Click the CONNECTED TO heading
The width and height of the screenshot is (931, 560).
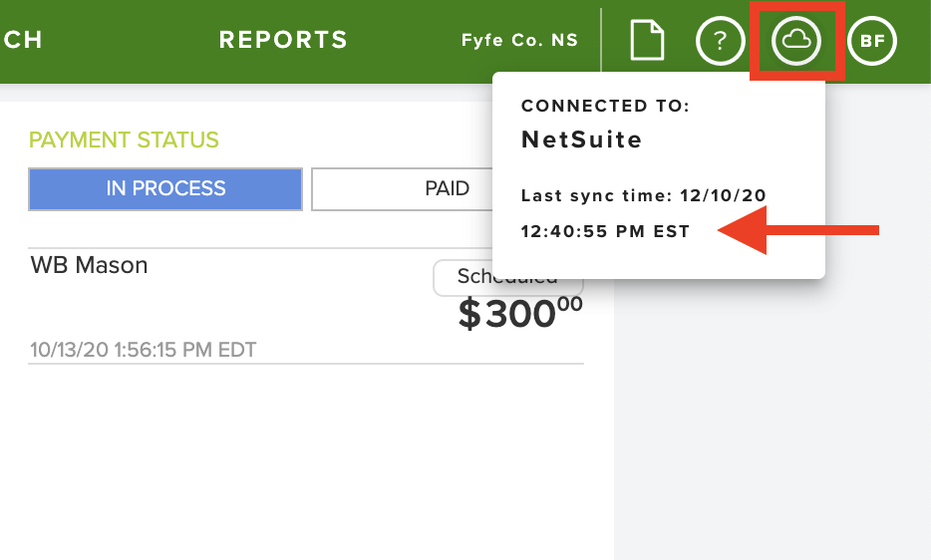click(x=605, y=106)
